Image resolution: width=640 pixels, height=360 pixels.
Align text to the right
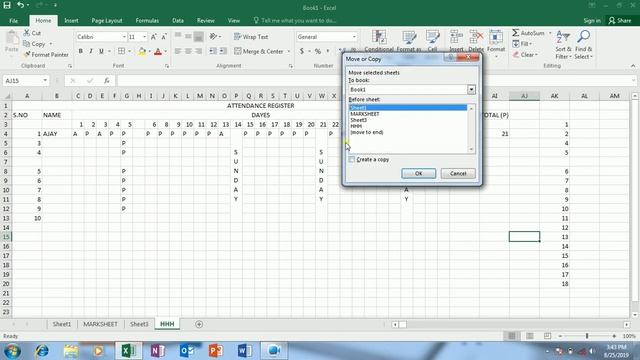point(198,51)
